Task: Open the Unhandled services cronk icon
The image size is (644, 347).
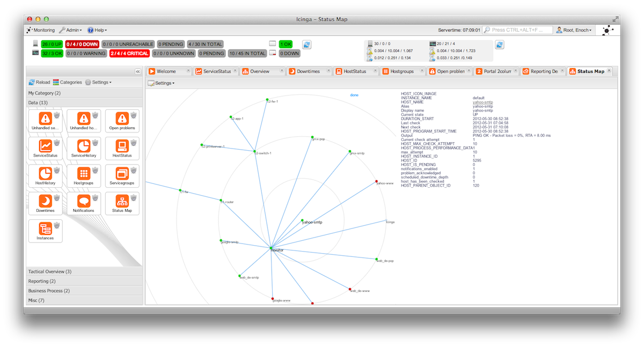Action: coord(45,119)
